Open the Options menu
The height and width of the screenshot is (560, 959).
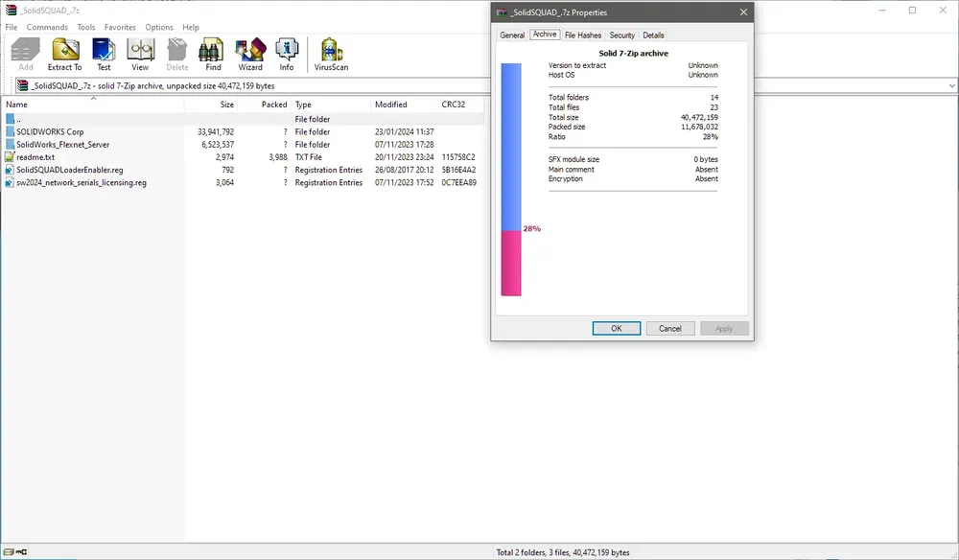(159, 27)
